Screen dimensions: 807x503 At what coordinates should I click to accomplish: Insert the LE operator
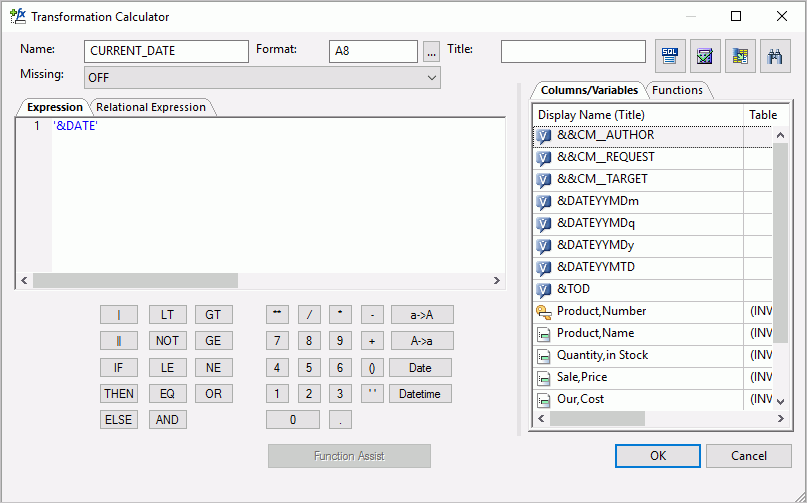click(168, 368)
